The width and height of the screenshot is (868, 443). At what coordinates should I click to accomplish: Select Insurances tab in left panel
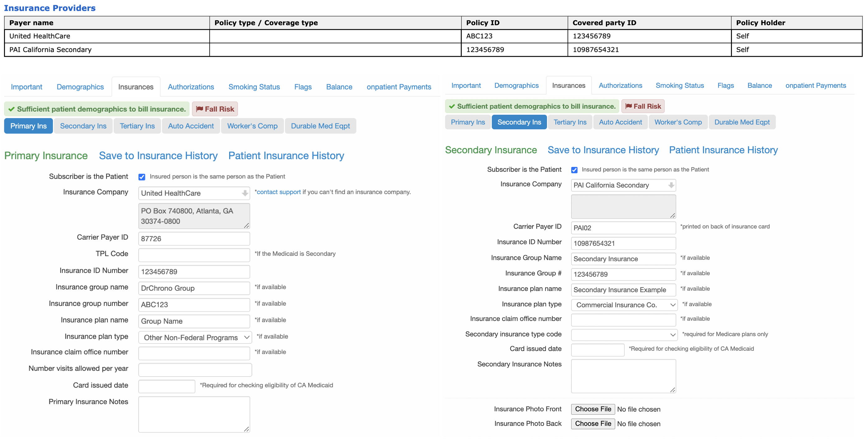coord(136,87)
